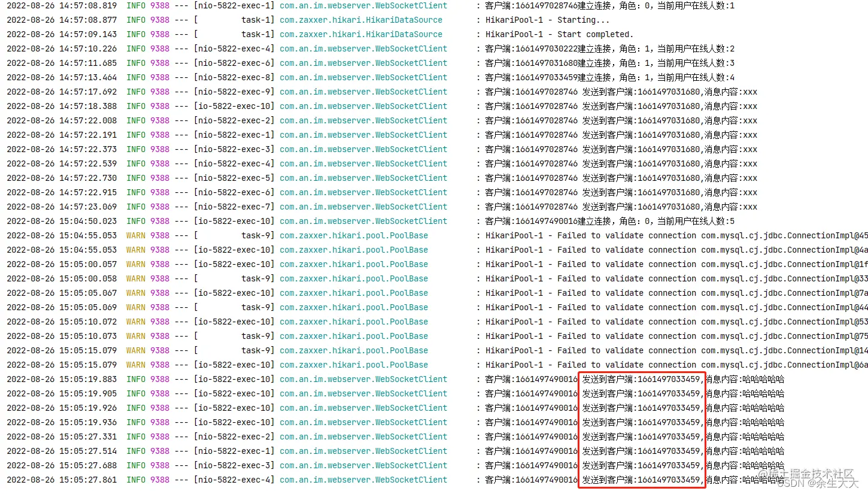Select the timestamp 15:05:10.072

pyautogui.click(x=88, y=322)
